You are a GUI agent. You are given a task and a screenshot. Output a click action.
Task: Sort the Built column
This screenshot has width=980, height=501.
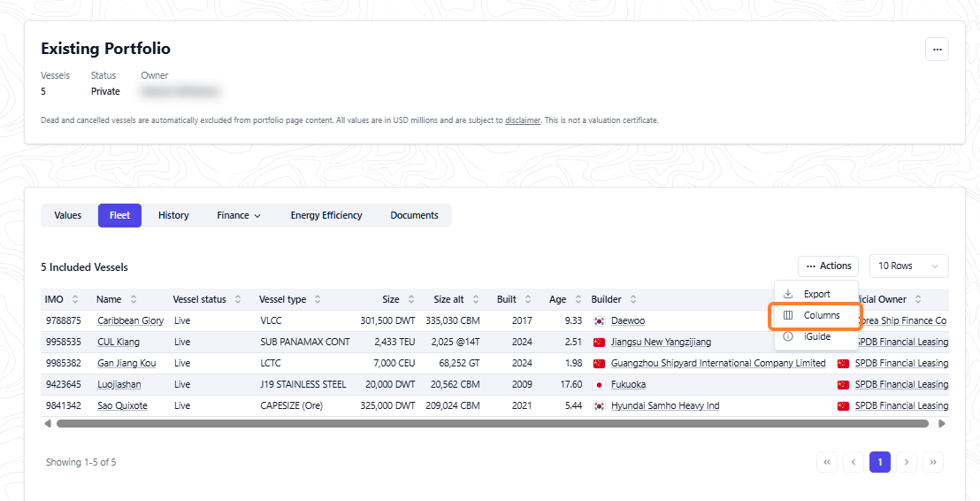[528, 299]
